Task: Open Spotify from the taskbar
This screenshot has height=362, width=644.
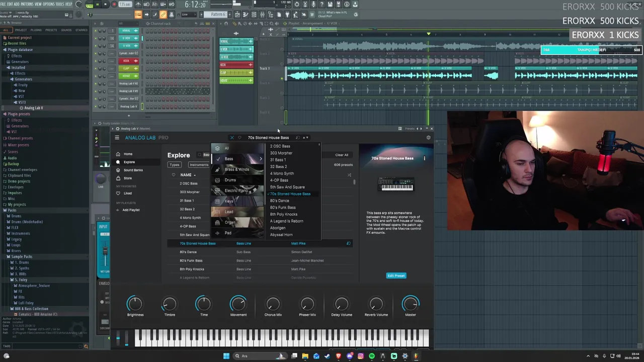Action: tap(372, 356)
